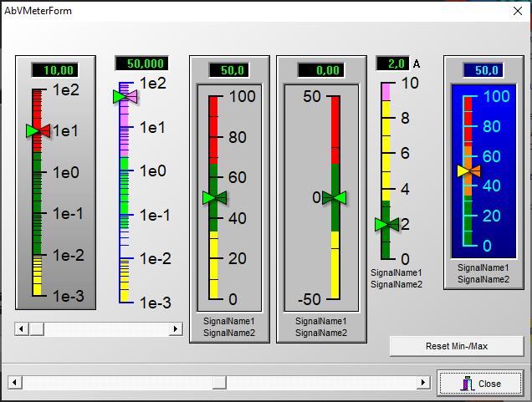Click green-red pointer on first log meter
The height and width of the screenshot is (402, 532).
click(x=38, y=131)
